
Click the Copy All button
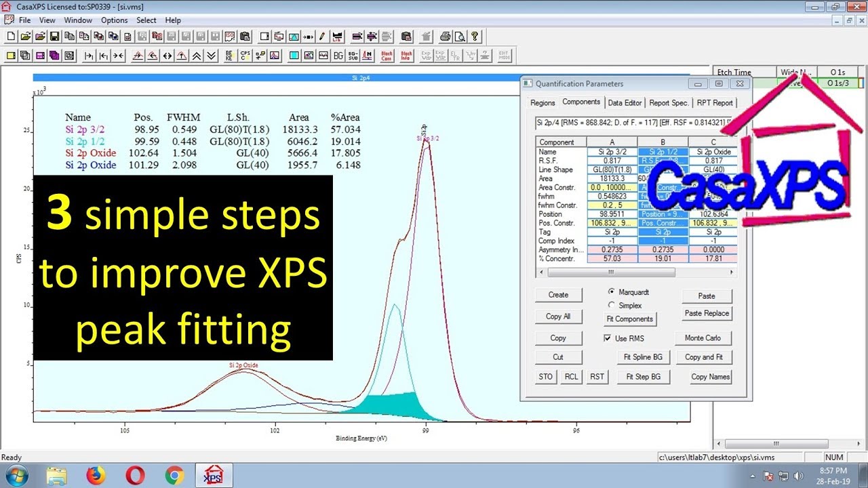tap(558, 317)
